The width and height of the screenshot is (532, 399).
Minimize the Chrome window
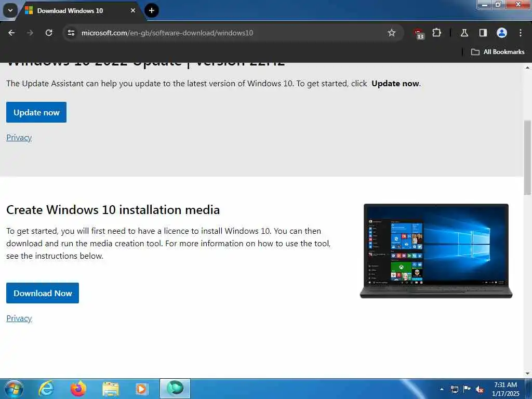tap(485, 5)
